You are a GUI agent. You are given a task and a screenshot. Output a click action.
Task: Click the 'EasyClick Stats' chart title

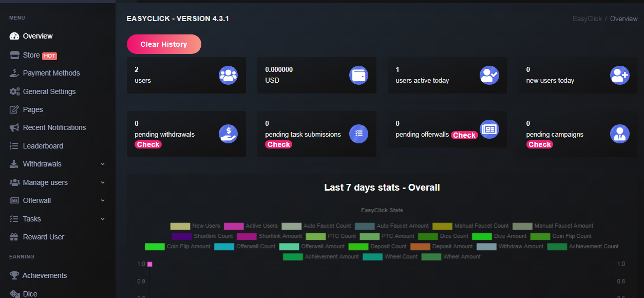pyautogui.click(x=382, y=210)
